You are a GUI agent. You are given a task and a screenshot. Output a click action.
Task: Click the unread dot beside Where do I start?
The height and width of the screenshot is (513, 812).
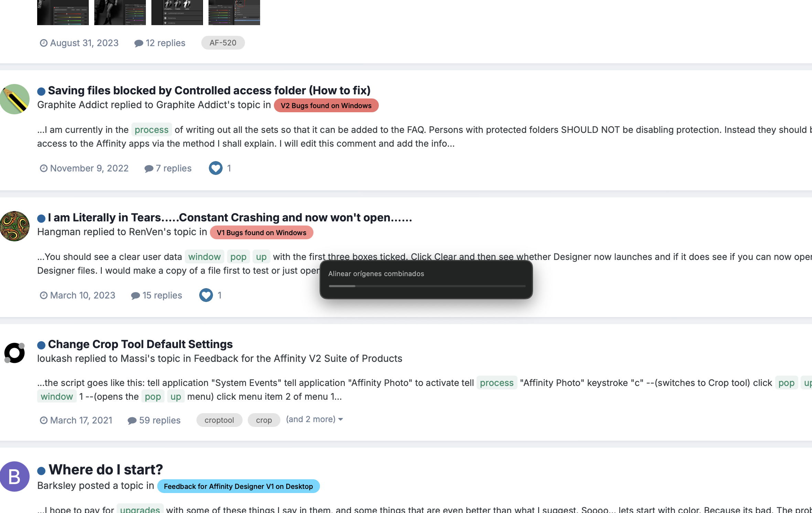(41, 471)
